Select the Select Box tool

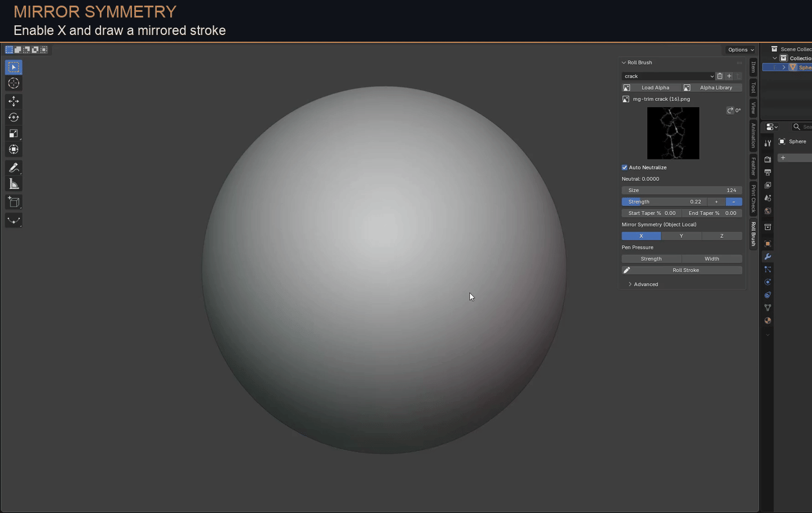(14, 67)
